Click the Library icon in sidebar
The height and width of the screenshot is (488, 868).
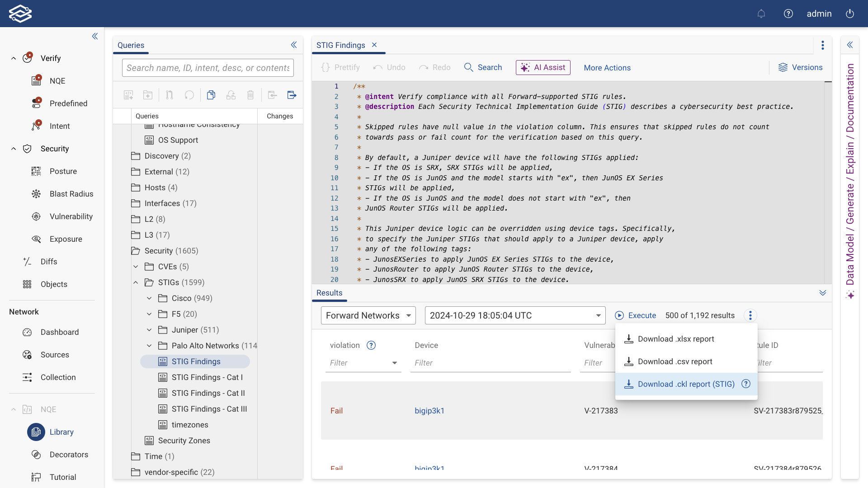pyautogui.click(x=36, y=432)
